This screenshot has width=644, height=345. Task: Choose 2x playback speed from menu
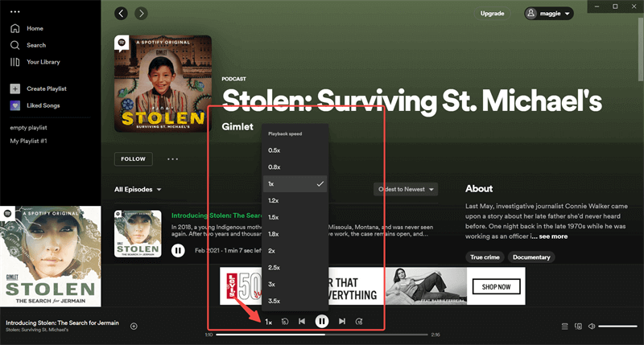pyautogui.click(x=271, y=251)
